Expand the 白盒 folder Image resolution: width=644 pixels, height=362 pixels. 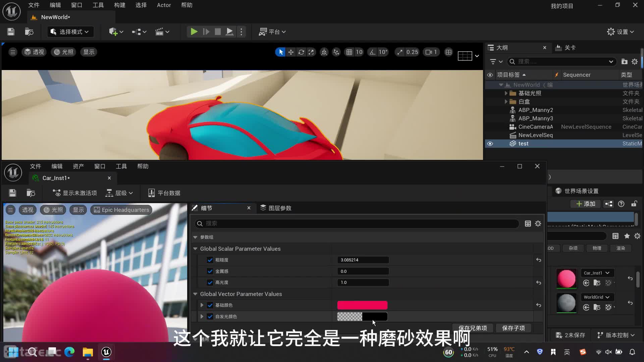click(506, 102)
